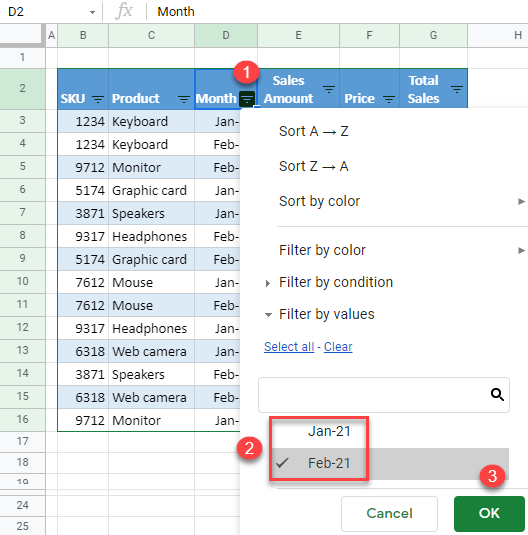This screenshot has height=535, width=528.
Task: Click the formula bar showing Month
Action: click(x=338, y=12)
